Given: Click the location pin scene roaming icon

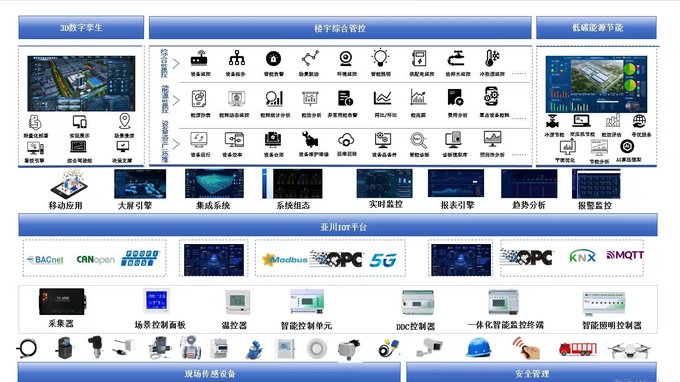Looking at the screenshot, I should click(x=124, y=121).
